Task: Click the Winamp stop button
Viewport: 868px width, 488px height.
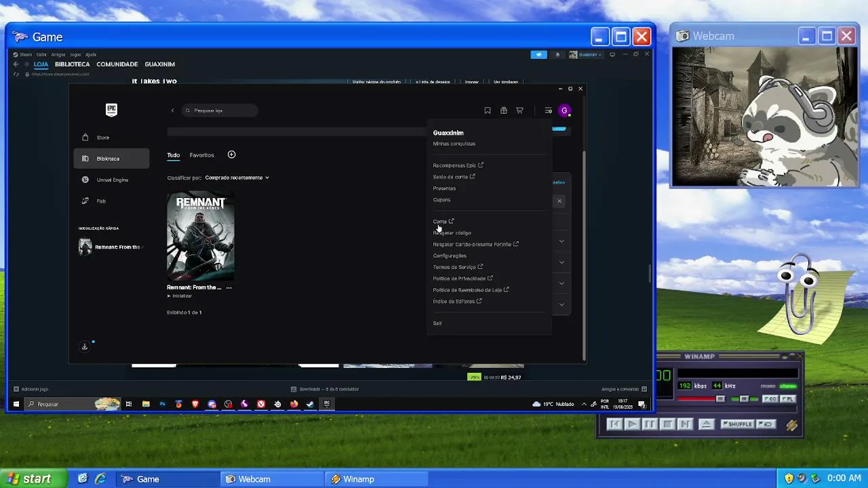Action: (x=667, y=424)
